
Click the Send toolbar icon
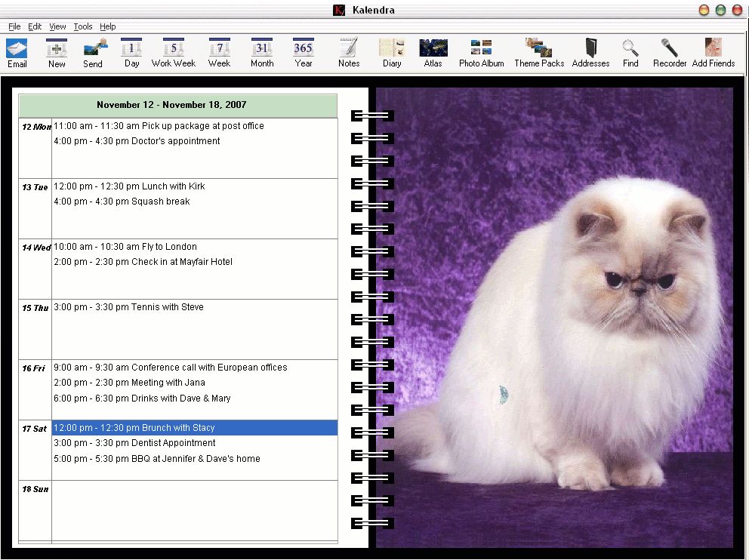tap(93, 53)
